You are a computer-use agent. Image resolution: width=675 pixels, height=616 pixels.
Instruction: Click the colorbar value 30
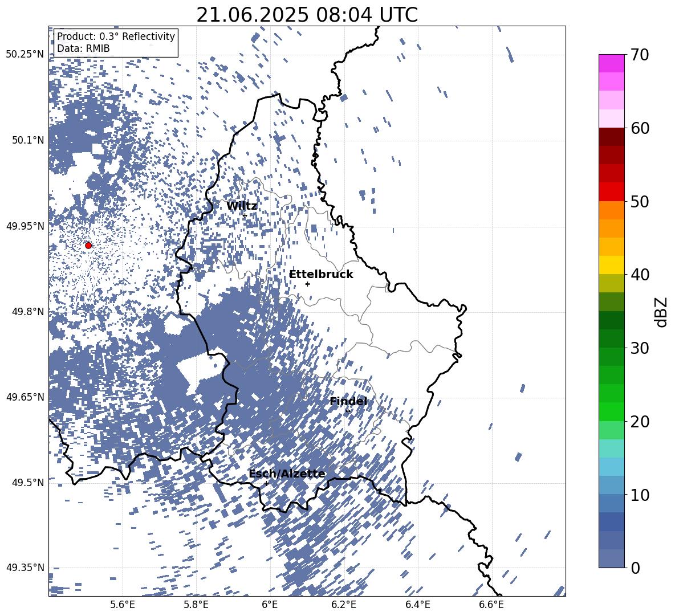coord(640,348)
